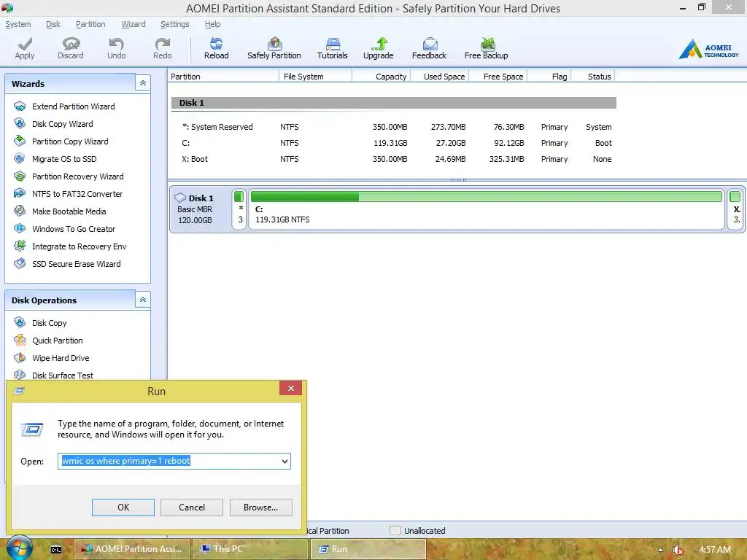
Task: Click the Unallocated legend swatch
Action: [395, 531]
